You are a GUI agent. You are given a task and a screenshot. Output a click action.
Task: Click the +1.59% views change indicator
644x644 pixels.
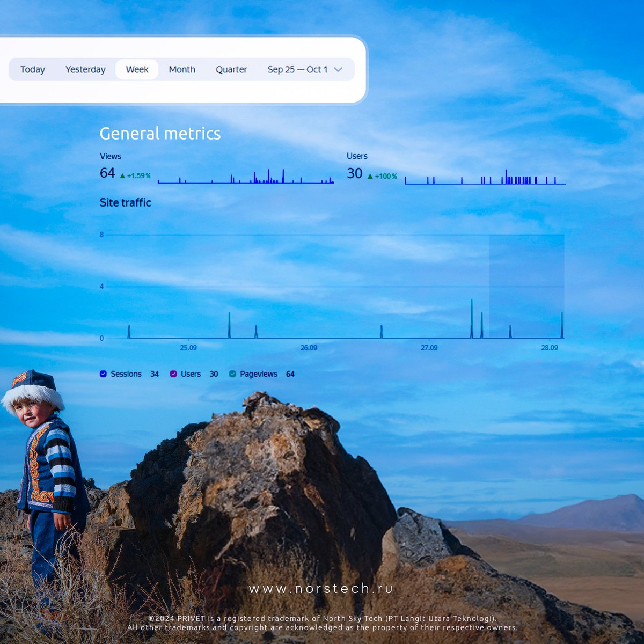135,175
